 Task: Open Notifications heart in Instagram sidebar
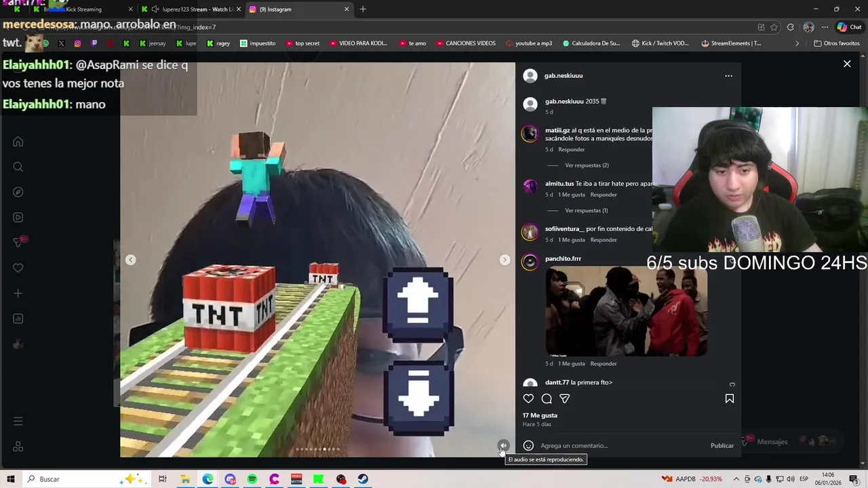[18, 268]
